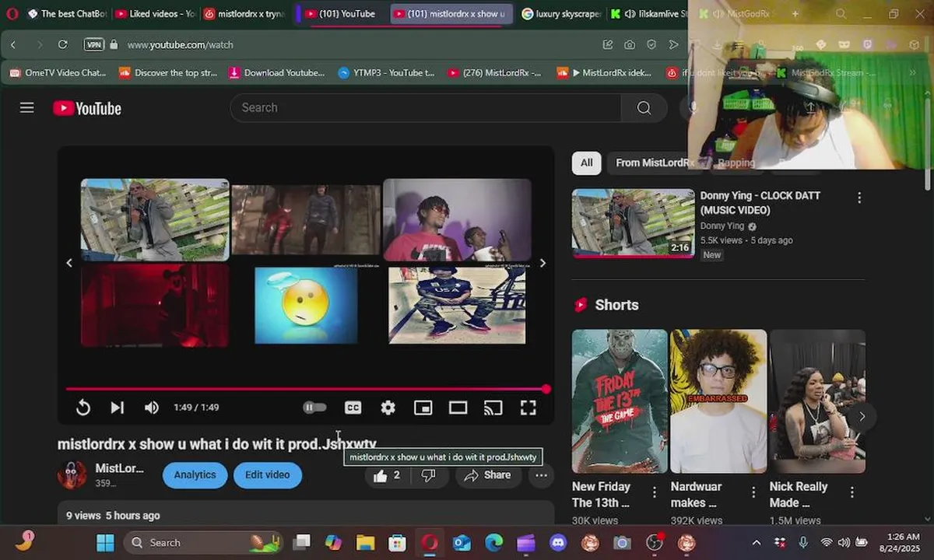Open more actions ellipsis below the video
Screen dimensions: 934x560
point(541,475)
